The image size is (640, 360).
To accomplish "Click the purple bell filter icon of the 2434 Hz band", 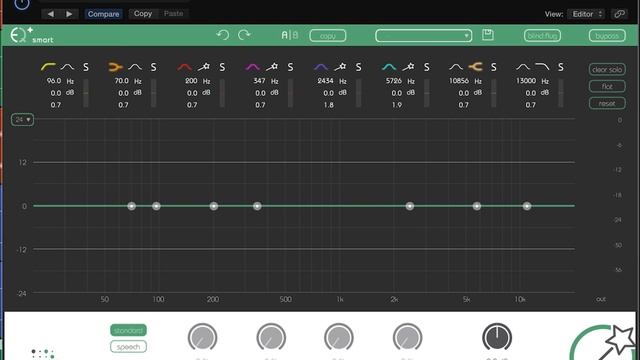I will 321,67.
